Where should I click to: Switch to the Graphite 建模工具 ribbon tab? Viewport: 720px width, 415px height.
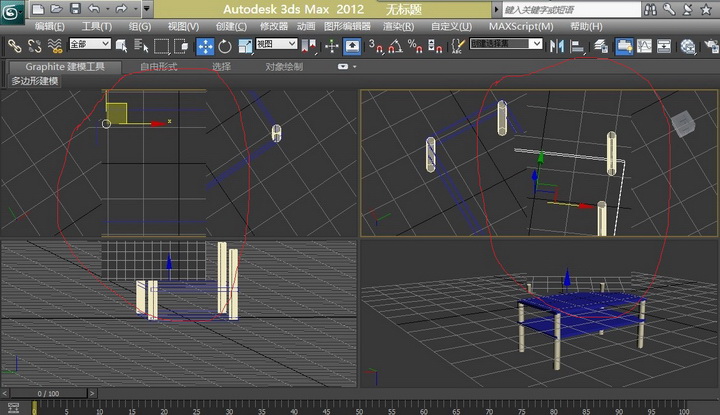pyautogui.click(x=65, y=67)
